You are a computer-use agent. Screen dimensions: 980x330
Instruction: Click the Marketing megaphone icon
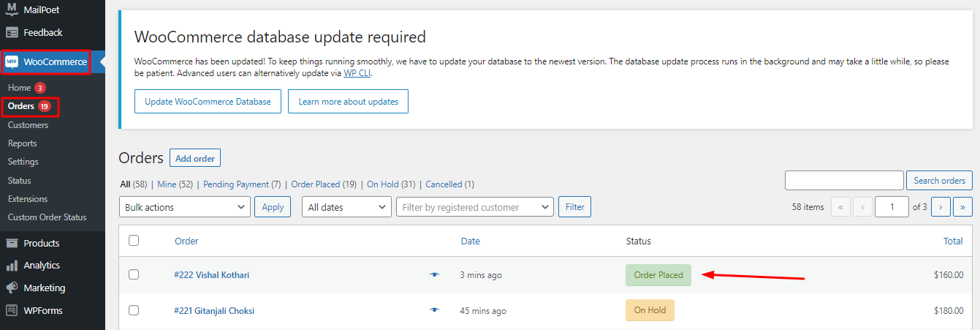12,288
